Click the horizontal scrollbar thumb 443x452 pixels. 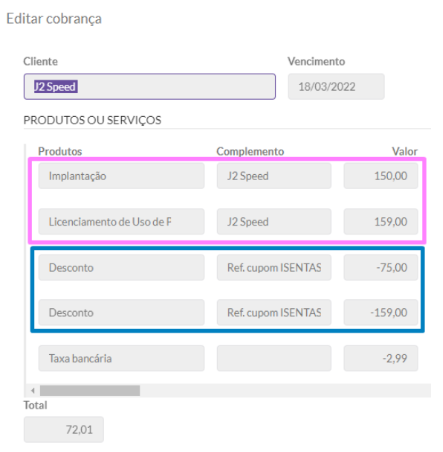[x=90, y=390]
